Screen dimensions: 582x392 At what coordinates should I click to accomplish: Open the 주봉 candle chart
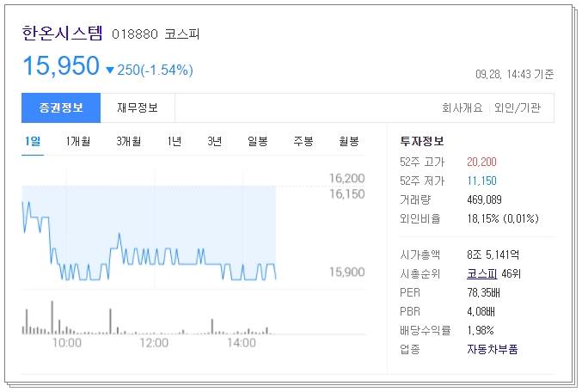303,142
